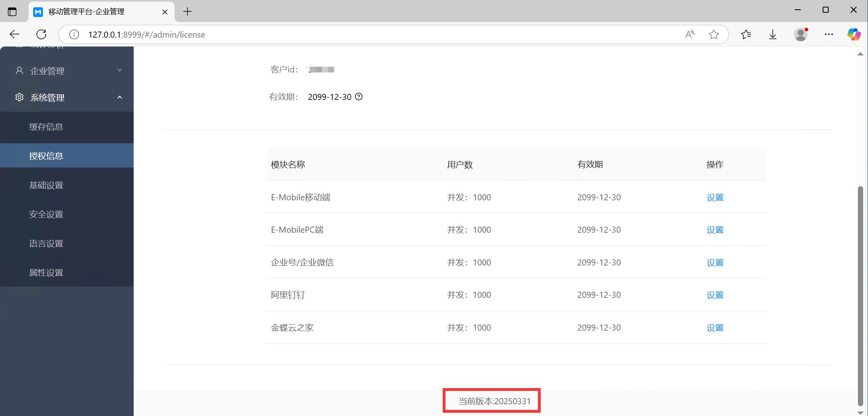Viewport: 868px width, 416px height.
Task: Open read aloud icon in address bar
Action: coord(690,34)
